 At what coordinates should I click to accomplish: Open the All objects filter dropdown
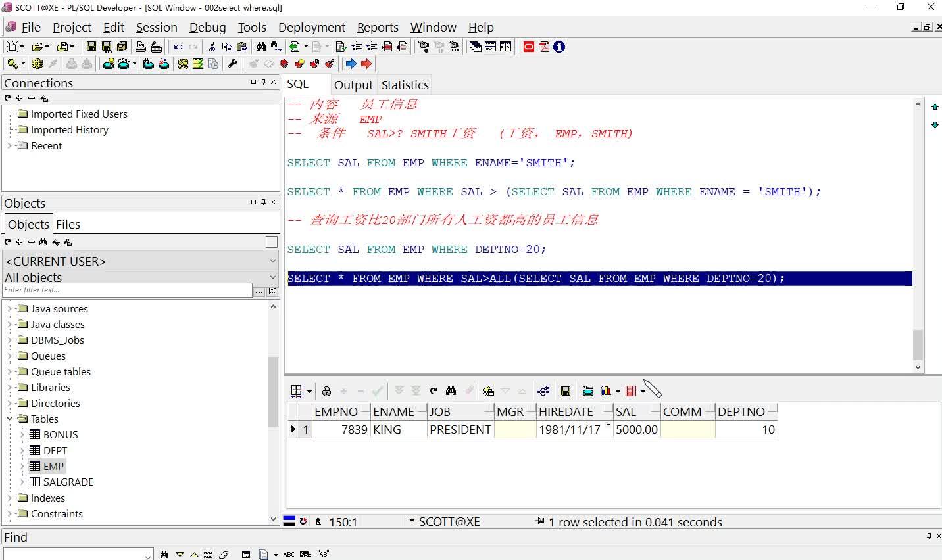(x=272, y=277)
